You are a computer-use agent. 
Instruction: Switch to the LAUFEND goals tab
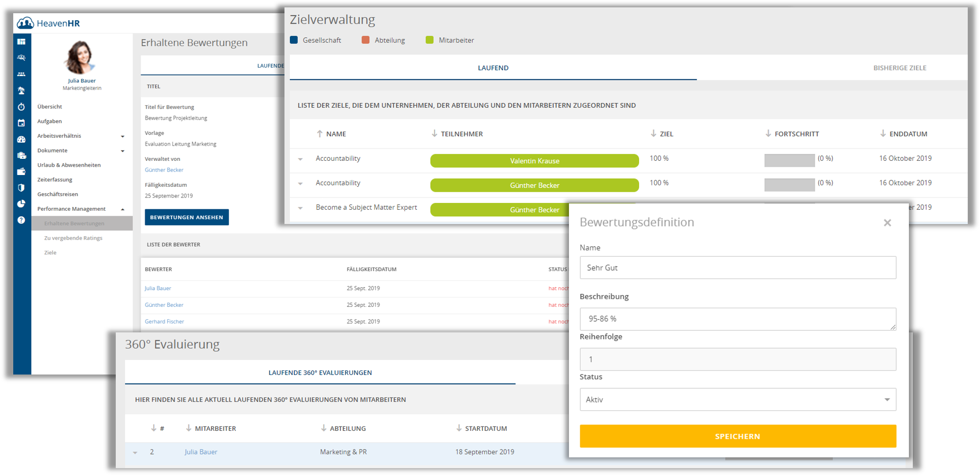pyautogui.click(x=493, y=68)
